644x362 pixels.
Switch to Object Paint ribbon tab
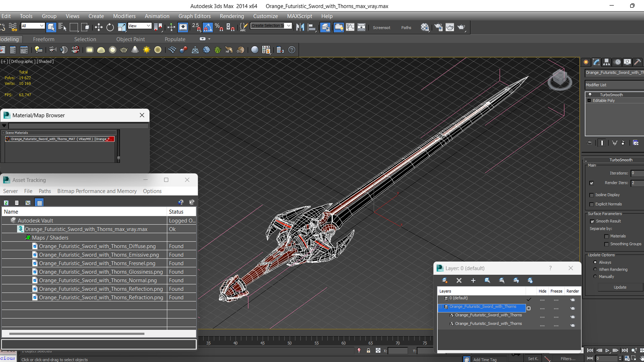(x=130, y=39)
